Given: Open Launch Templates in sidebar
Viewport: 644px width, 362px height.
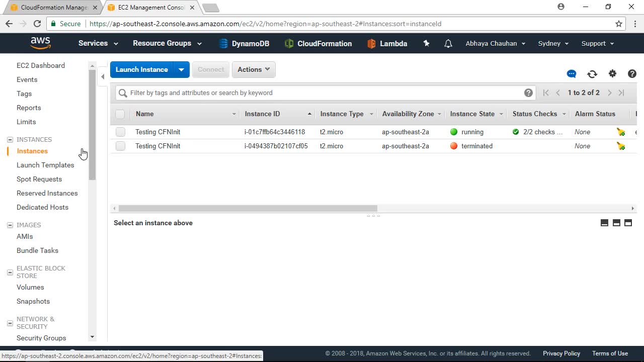Looking at the screenshot, I should (x=45, y=165).
